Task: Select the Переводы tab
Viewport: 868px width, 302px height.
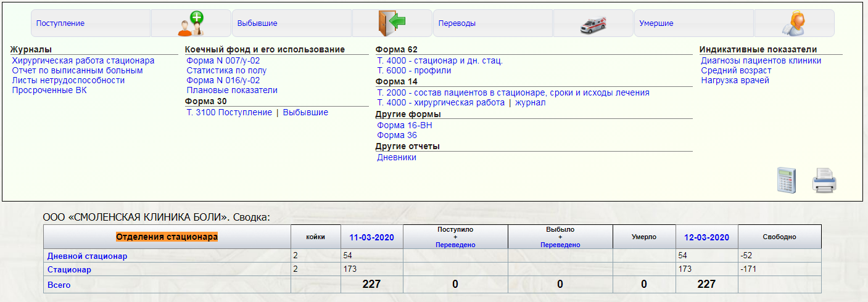Action: [x=457, y=23]
